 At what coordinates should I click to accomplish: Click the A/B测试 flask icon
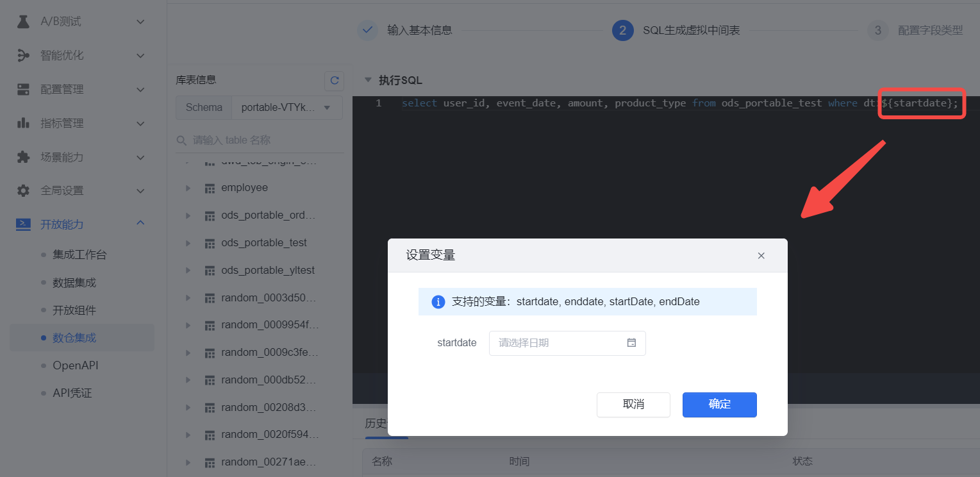pos(24,22)
